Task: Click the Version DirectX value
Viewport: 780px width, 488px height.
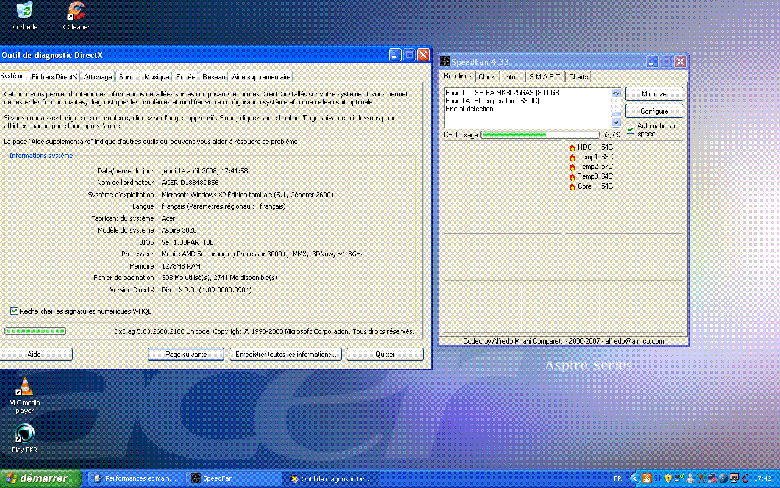Action: click(206, 290)
